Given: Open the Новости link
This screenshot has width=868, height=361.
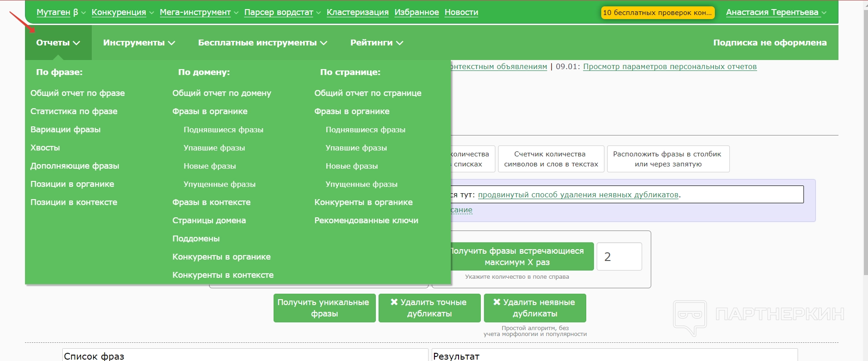Looking at the screenshot, I should [x=461, y=12].
